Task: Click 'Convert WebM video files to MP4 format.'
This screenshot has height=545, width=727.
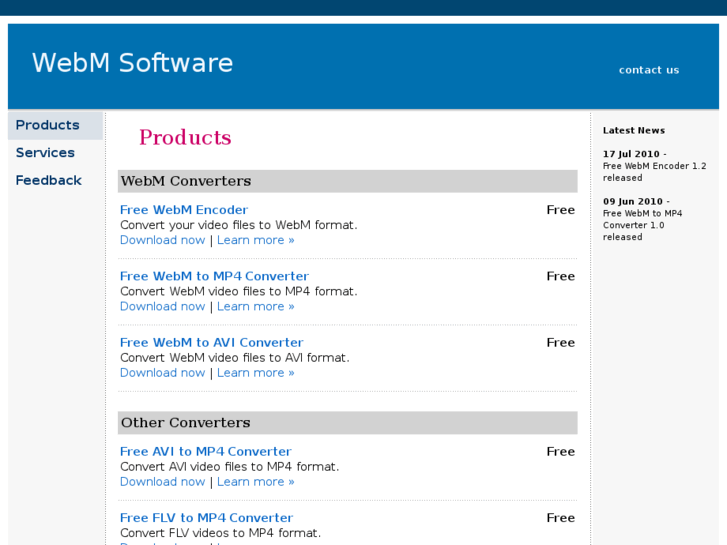Action: pos(239,291)
